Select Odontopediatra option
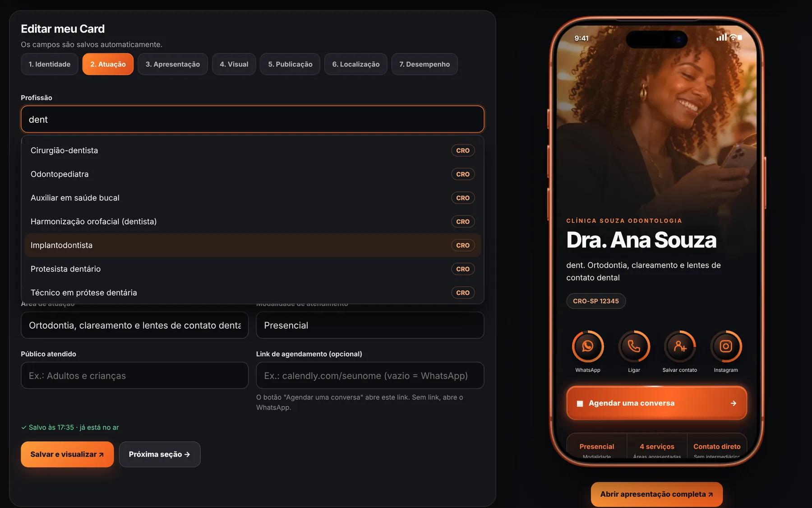 pyautogui.click(x=253, y=174)
